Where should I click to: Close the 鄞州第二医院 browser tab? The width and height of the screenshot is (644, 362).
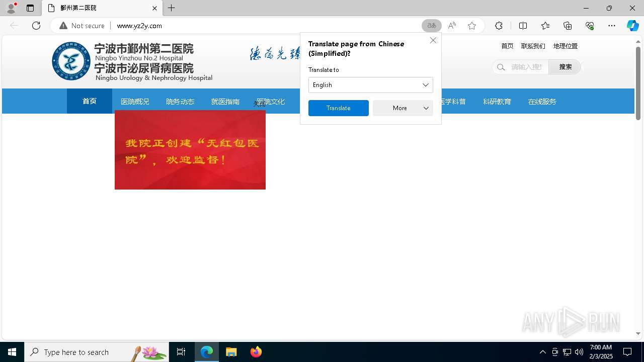pyautogui.click(x=154, y=8)
